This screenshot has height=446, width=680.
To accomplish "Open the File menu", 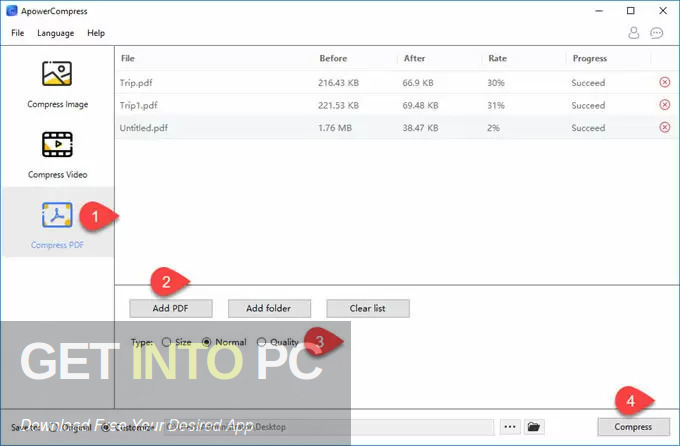I will (x=18, y=33).
